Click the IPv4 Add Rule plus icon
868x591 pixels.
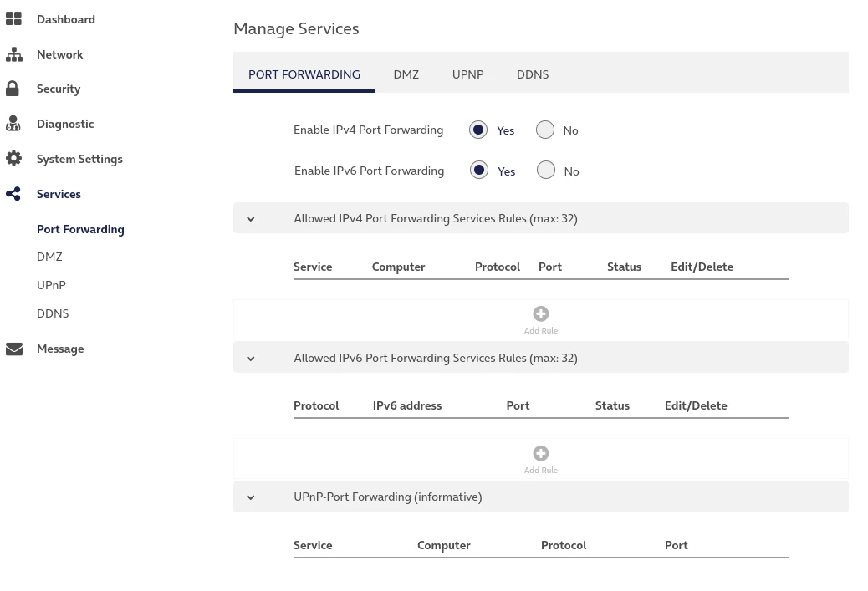[x=541, y=314]
